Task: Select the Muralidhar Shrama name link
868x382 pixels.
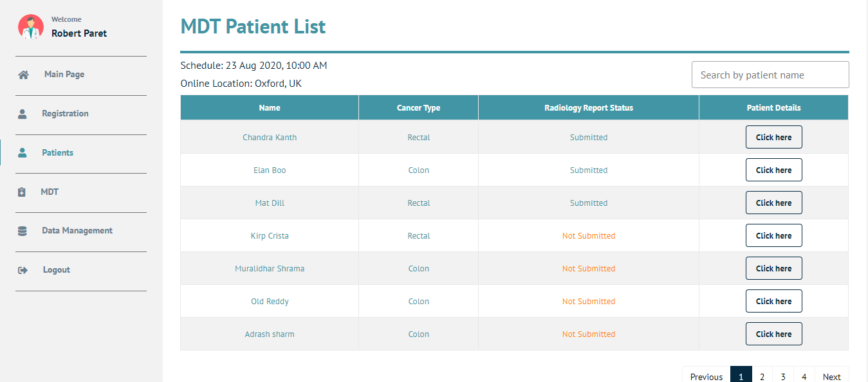Action: pos(270,269)
